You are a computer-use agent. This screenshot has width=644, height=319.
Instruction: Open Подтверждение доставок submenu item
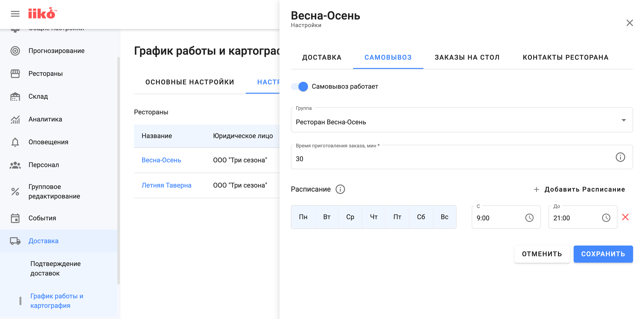coord(56,269)
